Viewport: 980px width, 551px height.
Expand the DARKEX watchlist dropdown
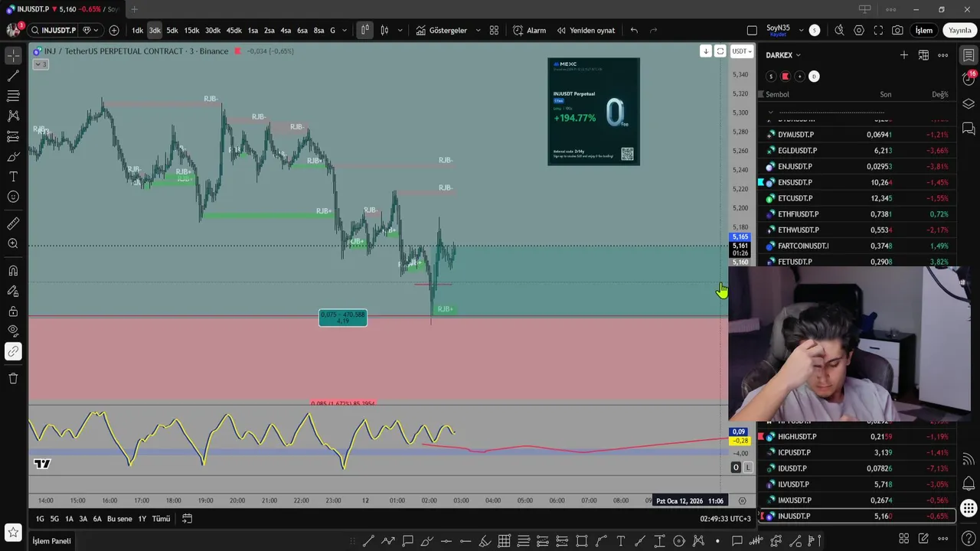pos(783,55)
